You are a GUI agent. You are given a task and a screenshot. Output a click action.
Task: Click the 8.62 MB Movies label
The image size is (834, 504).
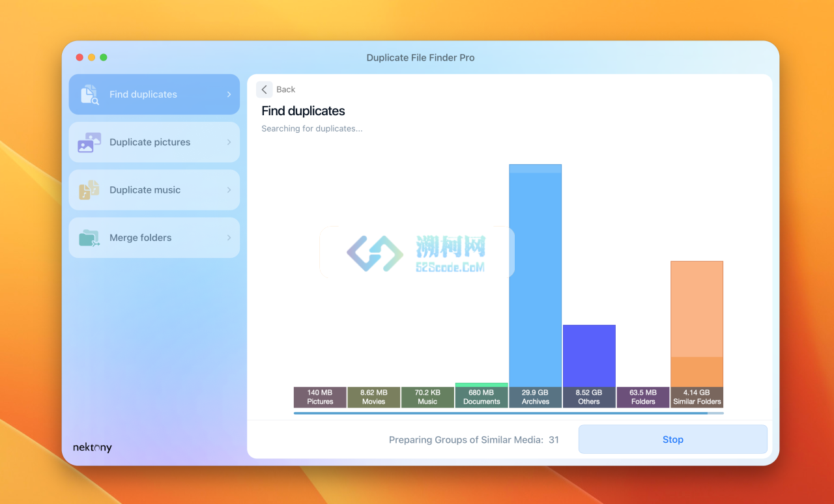[x=374, y=397]
